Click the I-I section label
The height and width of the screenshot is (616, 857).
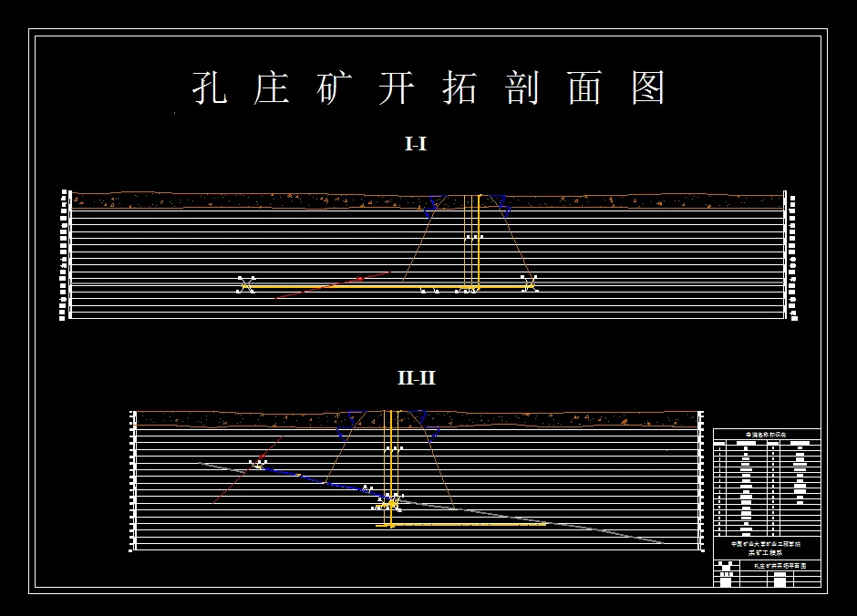coord(417,143)
